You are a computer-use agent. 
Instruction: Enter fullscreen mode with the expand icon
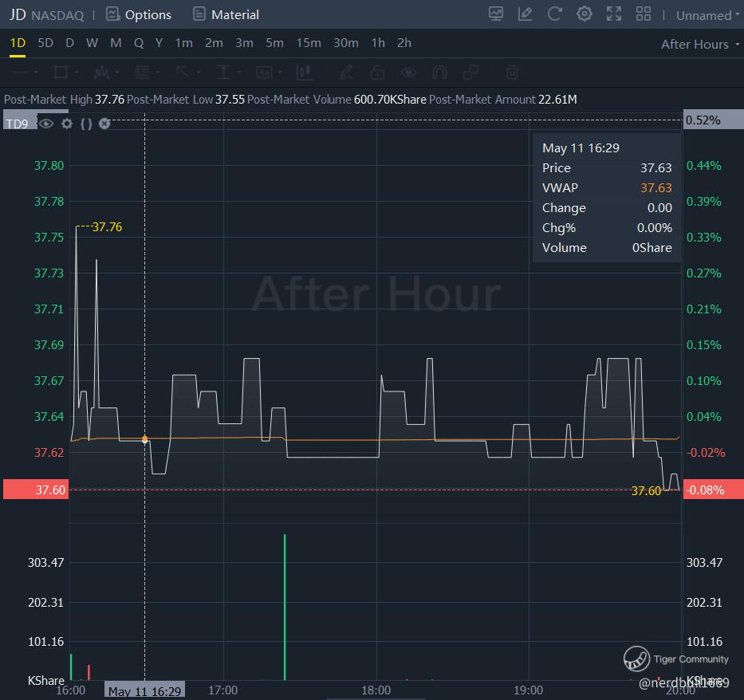tap(614, 14)
